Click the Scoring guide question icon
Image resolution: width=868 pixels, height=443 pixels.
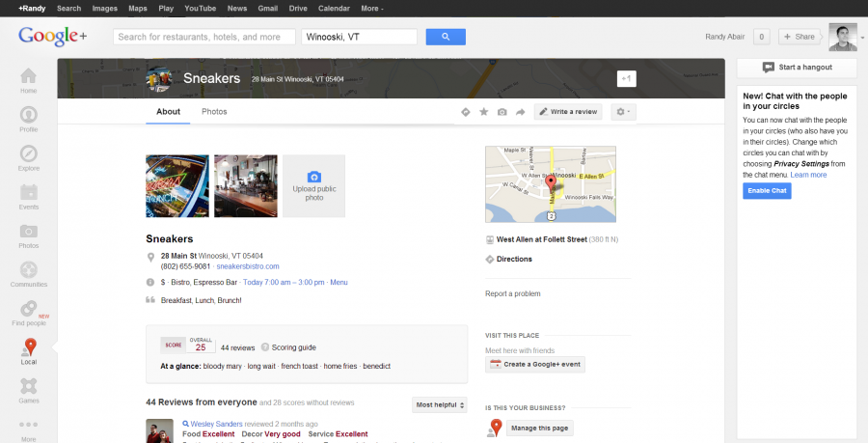coord(265,347)
